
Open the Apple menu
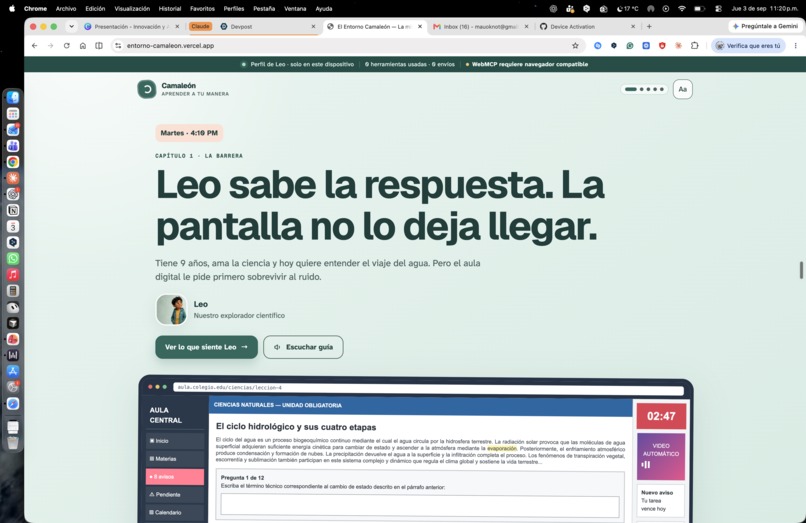11,9
